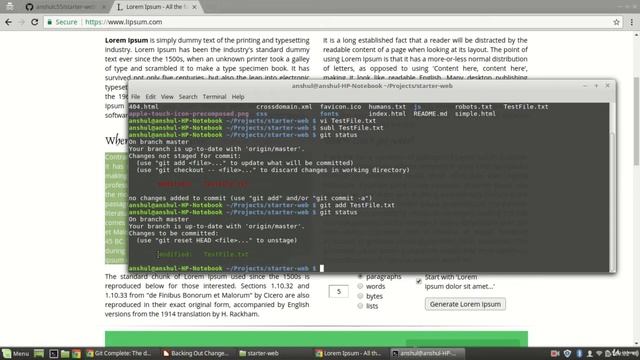The image size is (640, 360).
Task: Go back in the Chrome browser
Action: click(9, 22)
